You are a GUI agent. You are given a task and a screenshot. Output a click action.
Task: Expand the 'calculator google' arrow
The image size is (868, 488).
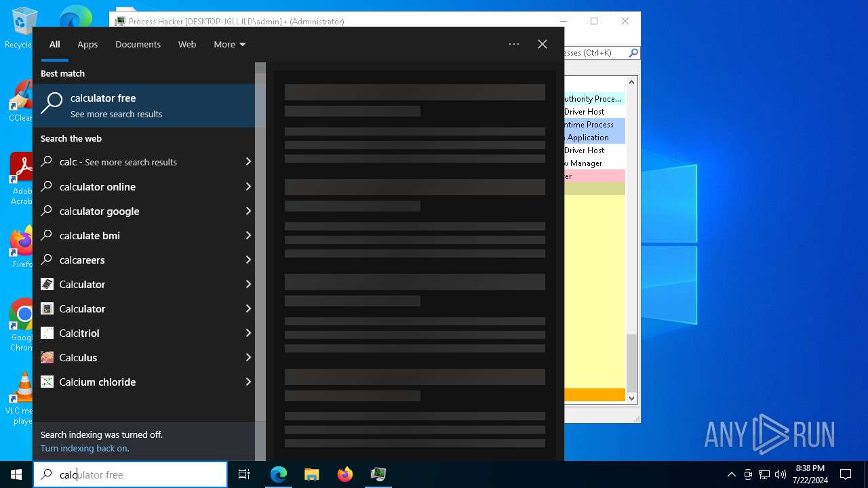(248, 211)
